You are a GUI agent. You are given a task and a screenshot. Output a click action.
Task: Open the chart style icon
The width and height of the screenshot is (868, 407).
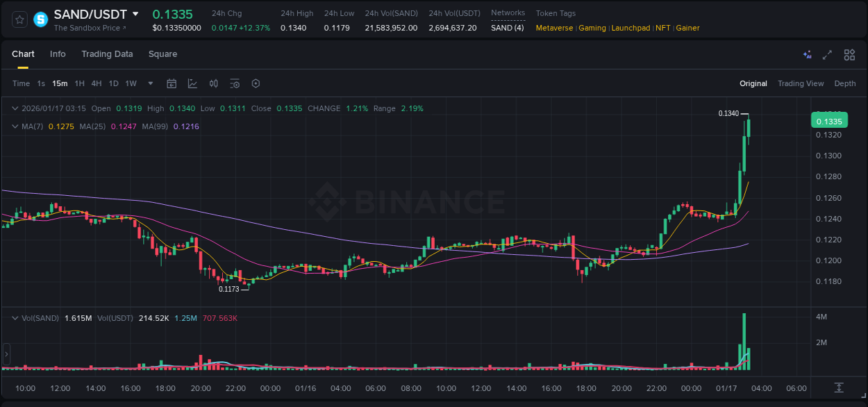pos(192,83)
